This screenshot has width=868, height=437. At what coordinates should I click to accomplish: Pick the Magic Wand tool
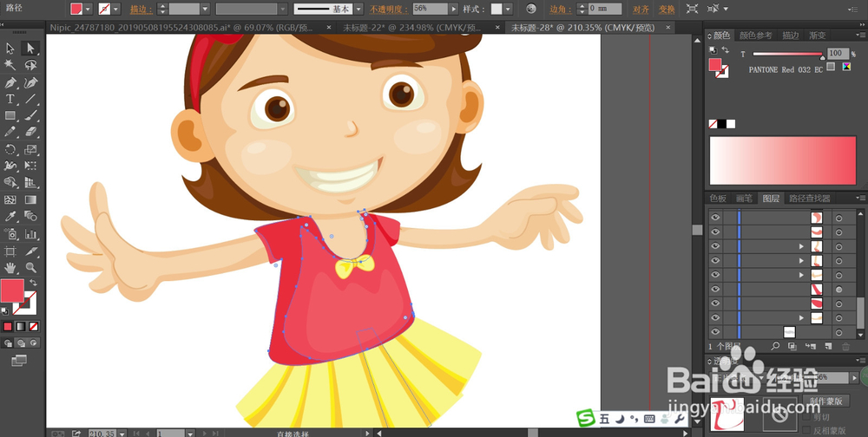[x=10, y=65]
